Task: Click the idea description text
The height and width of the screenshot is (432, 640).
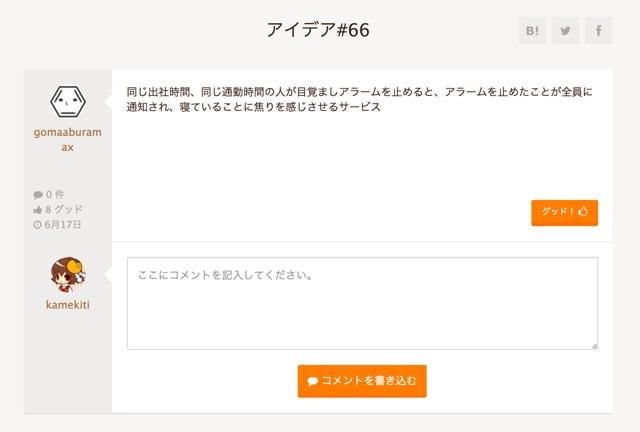Action: click(360, 99)
